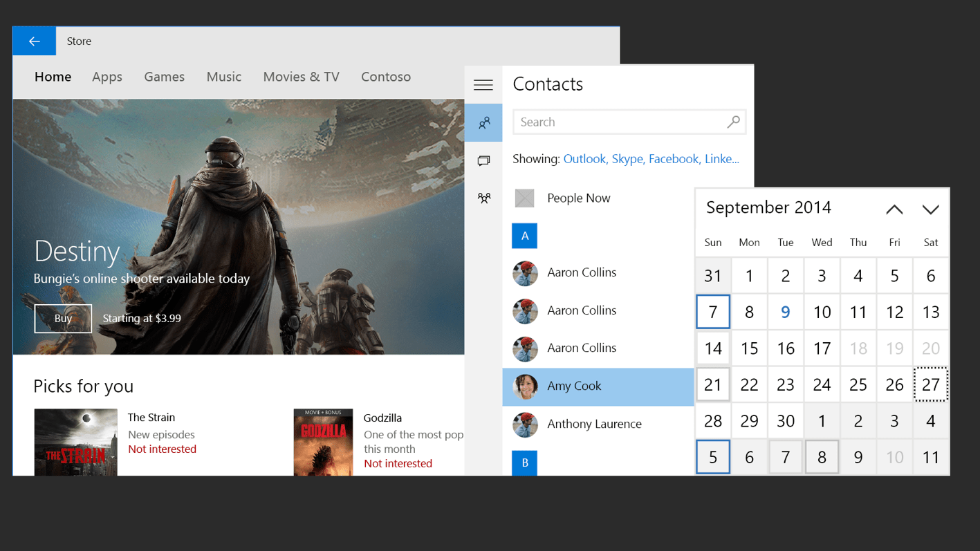The height and width of the screenshot is (551, 980).
Task: Go to previous month with up chevron
Action: (x=894, y=208)
